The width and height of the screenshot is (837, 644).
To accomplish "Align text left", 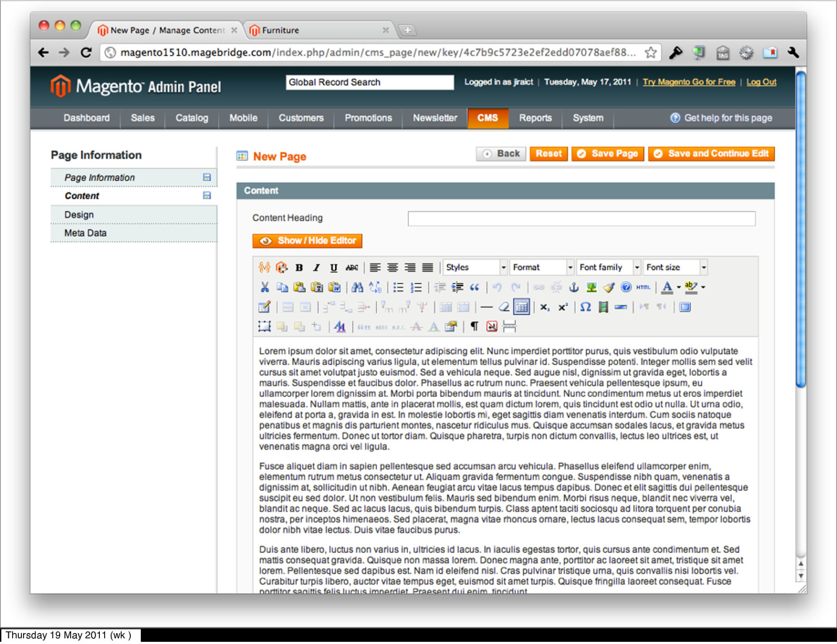I will pos(375,268).
